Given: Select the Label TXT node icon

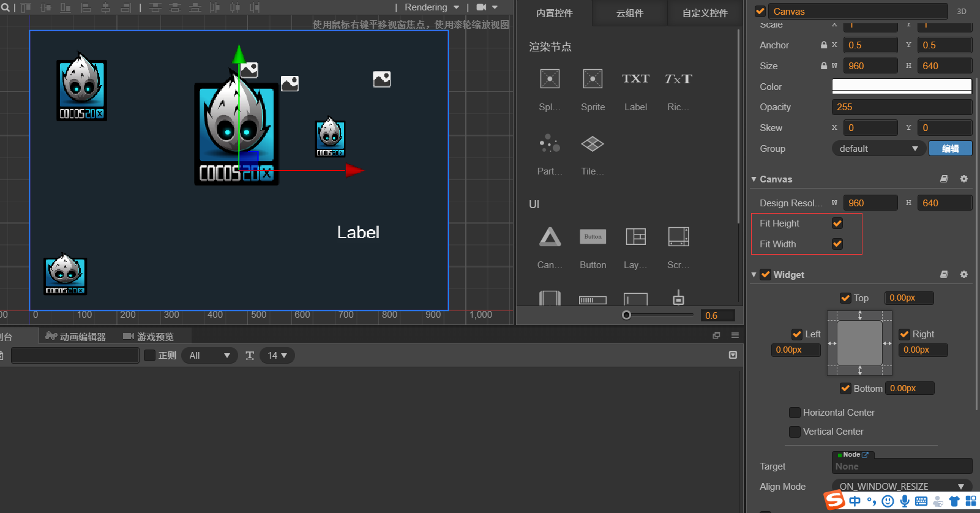Looking at the screenshot, I should [x=635, y=79].
